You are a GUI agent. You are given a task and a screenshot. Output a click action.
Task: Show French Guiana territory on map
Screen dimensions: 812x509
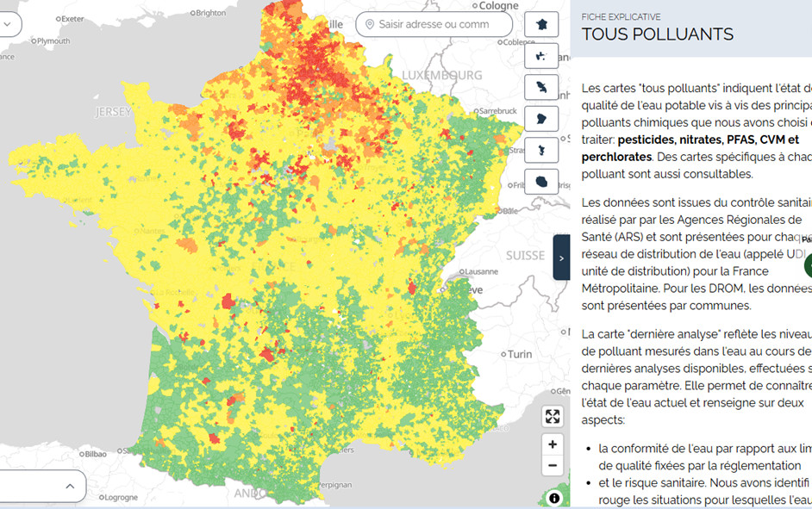(x=541, y=119)
